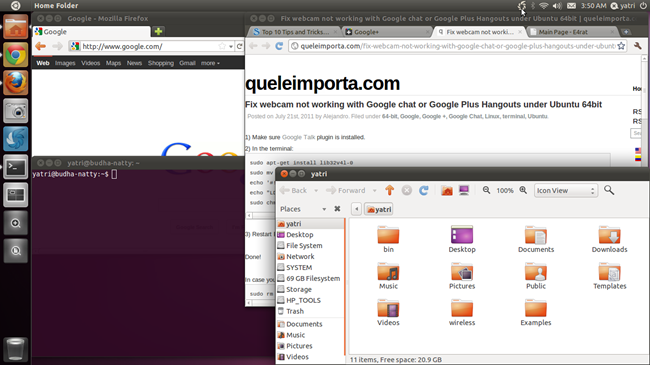Click the Back button in file manager
Screen dimensions: 650x365
click(x=293, y=190)
